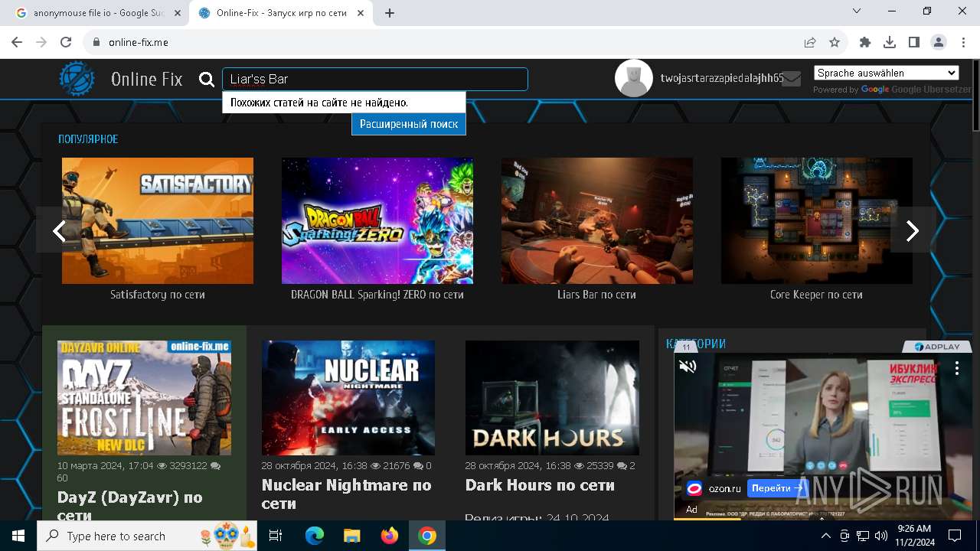Open the notification center icon
This screenshot has height=551, width=980.
pos(955,536)
